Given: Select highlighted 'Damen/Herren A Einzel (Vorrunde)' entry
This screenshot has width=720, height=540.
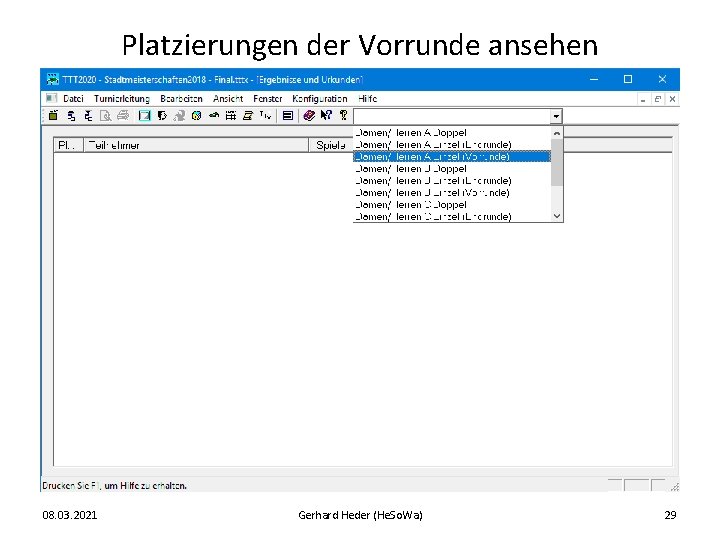Looking at the screenshot, I should pos(452,157).
